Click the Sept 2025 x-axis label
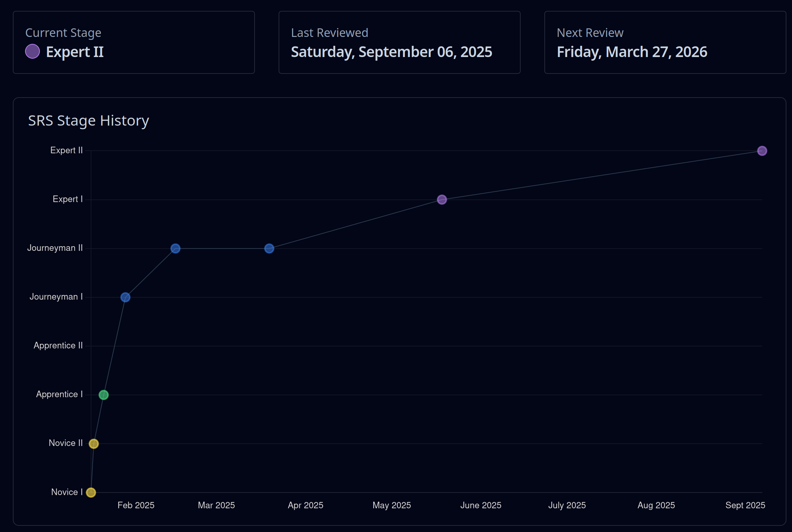Image resolution: width=792 pixels, height=532 pixels. [x=745, y=505]
